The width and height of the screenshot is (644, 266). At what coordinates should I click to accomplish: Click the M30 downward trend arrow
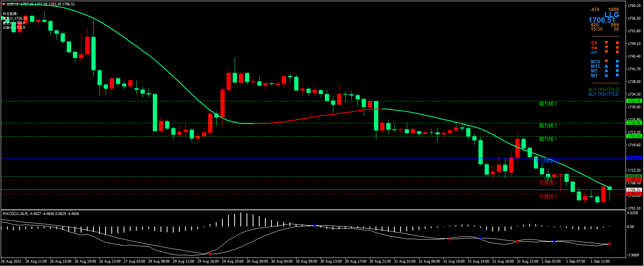[x=606, y=61]
